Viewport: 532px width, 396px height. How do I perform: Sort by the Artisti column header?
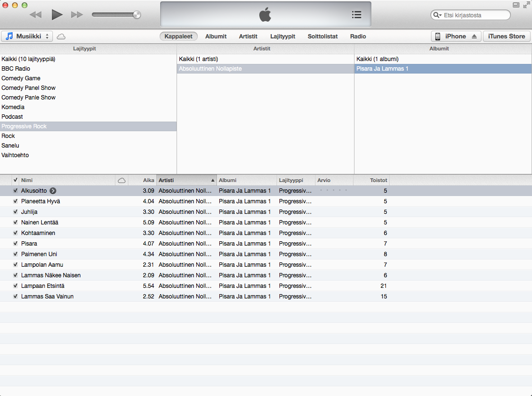tap(186, 180)
